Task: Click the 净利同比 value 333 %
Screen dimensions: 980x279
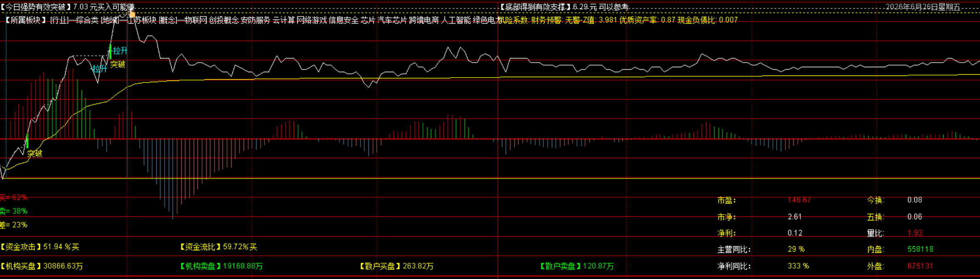Action: click(x=798, y=266)
